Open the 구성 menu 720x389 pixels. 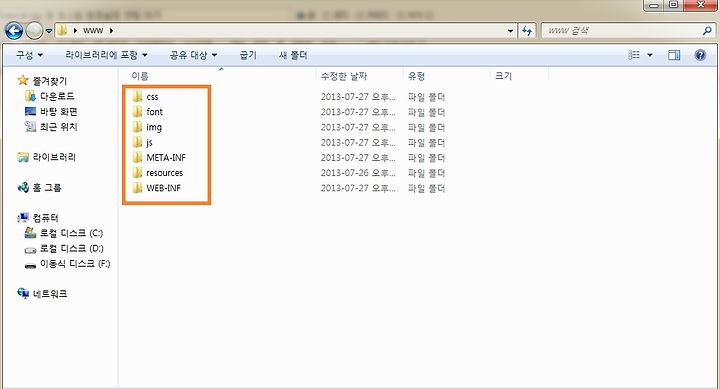coord(29,55)
